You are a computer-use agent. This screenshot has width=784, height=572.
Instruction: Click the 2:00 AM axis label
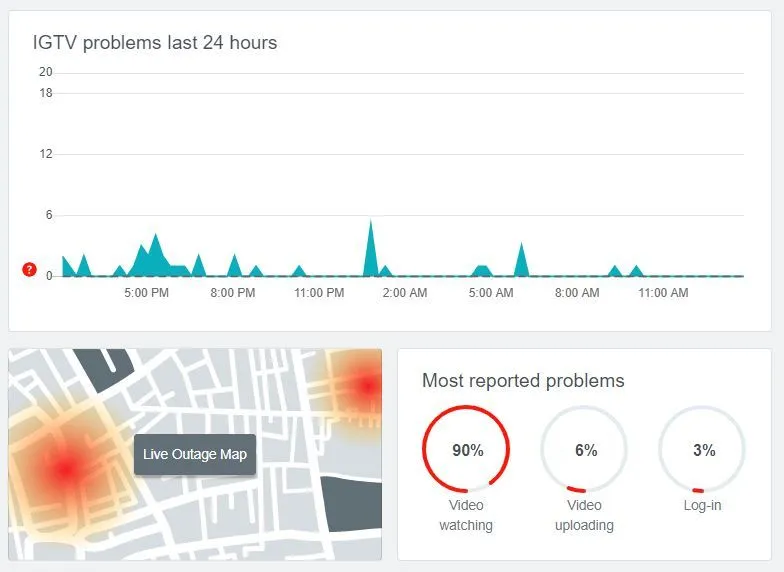(x=405, y=293)
